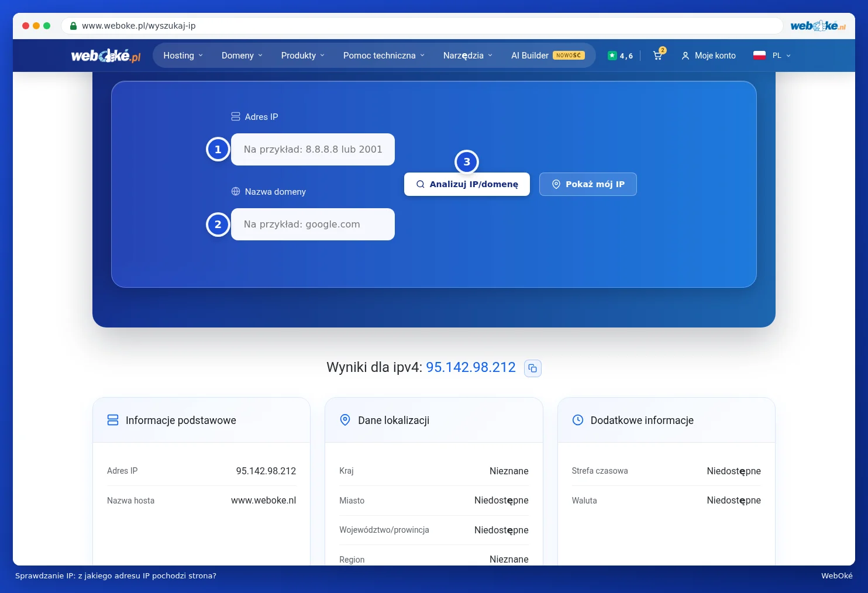Viewport: 868px width, 593px height.
Task: Open Moje konto account link
Action: coord(709,56)
